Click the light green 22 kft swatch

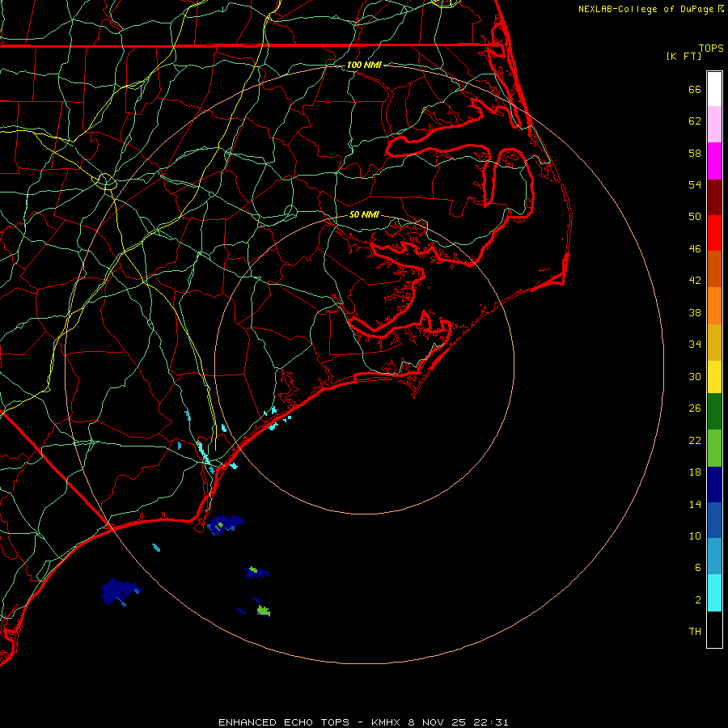tap(714, 447)
